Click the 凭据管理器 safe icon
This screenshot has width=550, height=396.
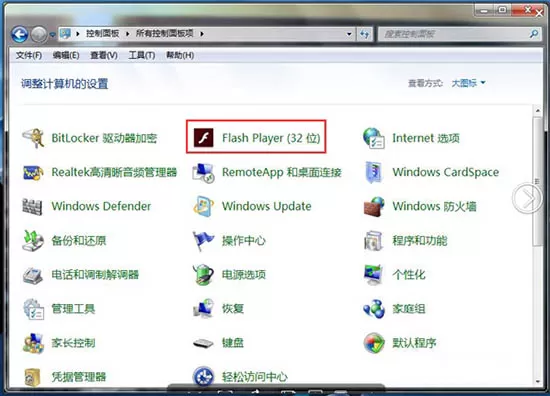tap(33, 377)
